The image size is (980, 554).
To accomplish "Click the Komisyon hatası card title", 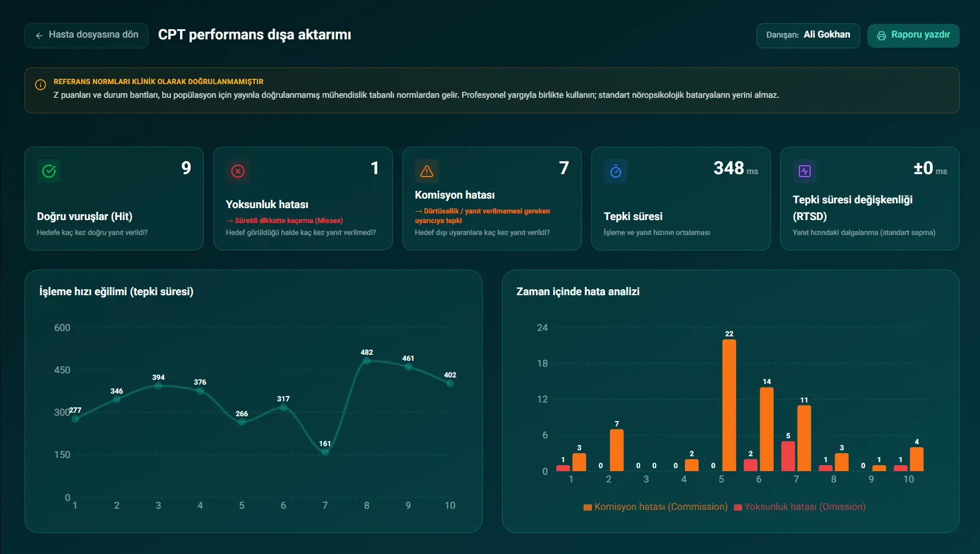I will [455, 195].
